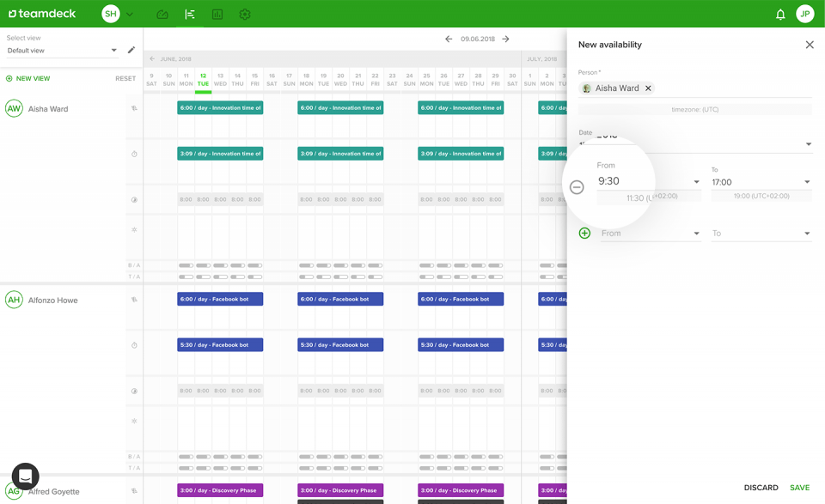Open the settings gear in top bar
The width and height of the screenshot is (825, 504).
click(x=245, y=15)
